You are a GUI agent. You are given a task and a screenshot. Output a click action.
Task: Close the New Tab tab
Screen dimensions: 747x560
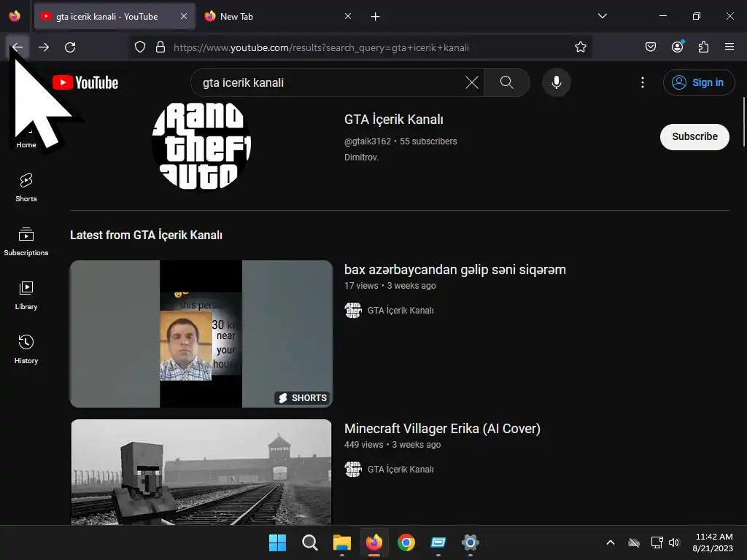[x=348, y=16]
